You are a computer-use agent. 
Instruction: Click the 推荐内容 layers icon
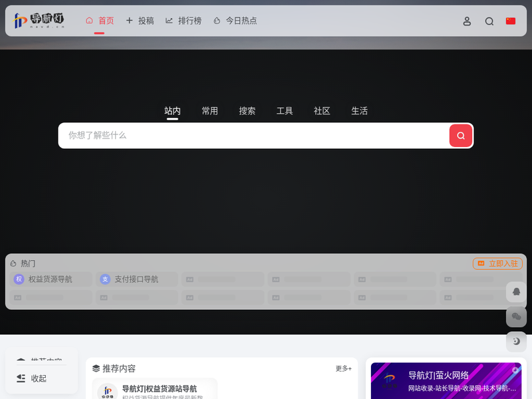pos(96,368)
